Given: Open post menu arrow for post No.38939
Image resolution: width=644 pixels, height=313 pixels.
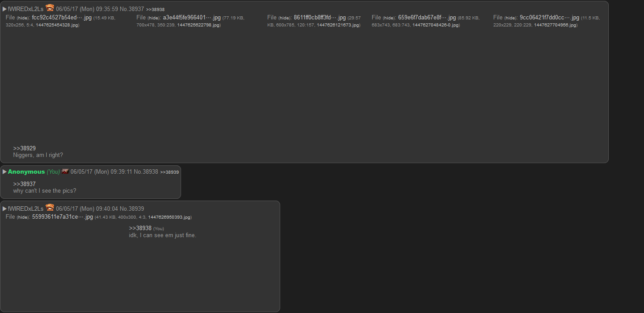Looking at the screenshot, I should point(5,209).
